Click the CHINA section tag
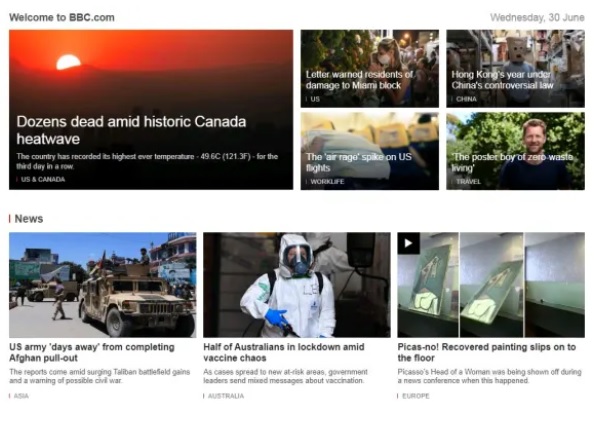 [466, 99]
